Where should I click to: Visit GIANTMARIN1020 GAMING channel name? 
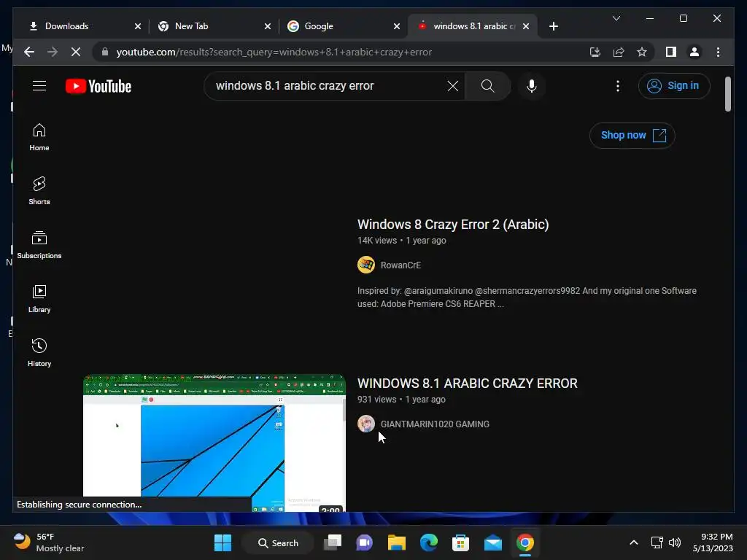coord(435,424)
